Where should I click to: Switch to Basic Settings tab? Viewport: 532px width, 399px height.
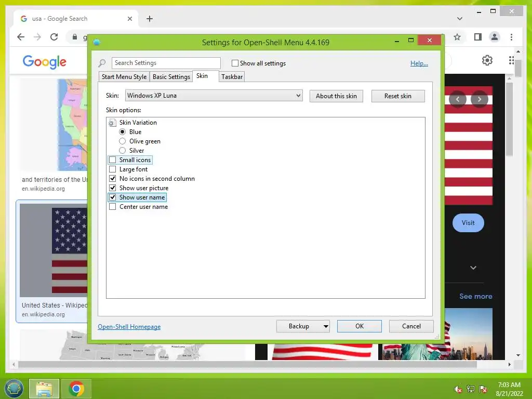(x=171, y=77)
